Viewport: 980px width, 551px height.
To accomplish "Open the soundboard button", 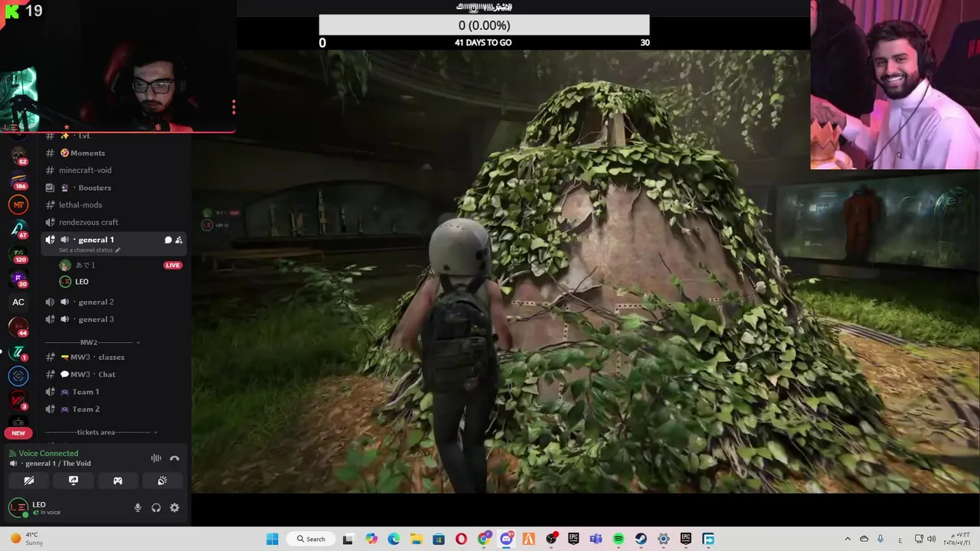I will click(162, 481).
